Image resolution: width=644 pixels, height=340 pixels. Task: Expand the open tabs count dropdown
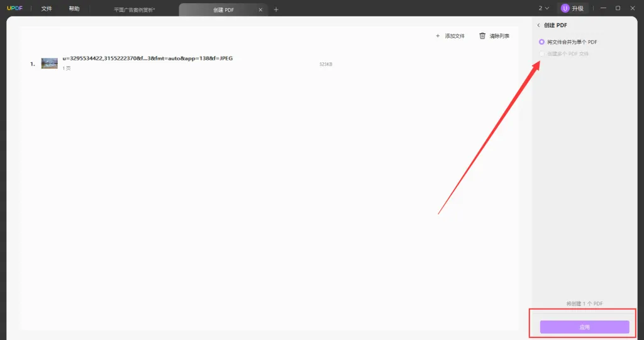click(x=543, y=8)
